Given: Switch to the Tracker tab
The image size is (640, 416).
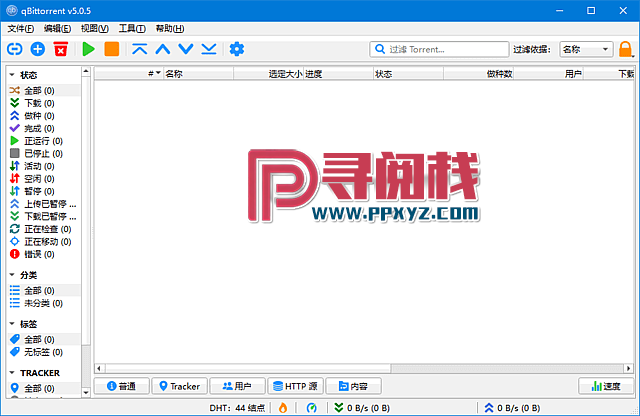Looking at the screenshot, I should 180,386.
